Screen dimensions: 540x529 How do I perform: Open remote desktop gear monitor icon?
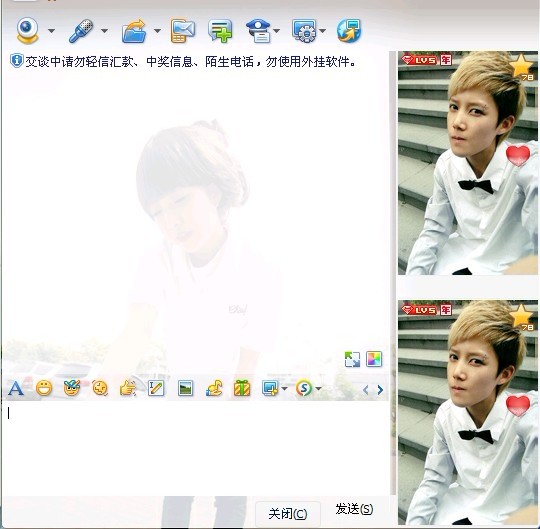click(x=304, y=31)
